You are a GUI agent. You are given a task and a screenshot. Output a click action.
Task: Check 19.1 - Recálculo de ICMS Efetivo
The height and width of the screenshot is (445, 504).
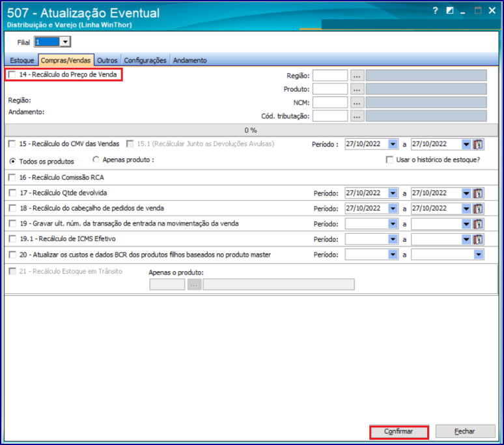click(12, 239)
